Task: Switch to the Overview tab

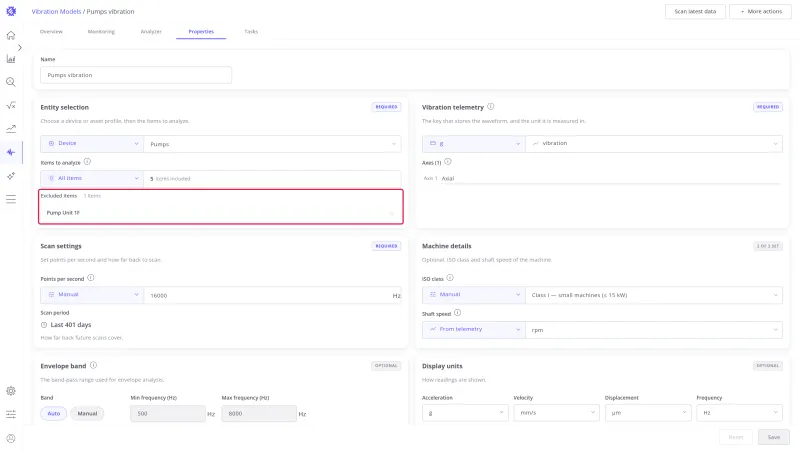Action: [51, 32]
